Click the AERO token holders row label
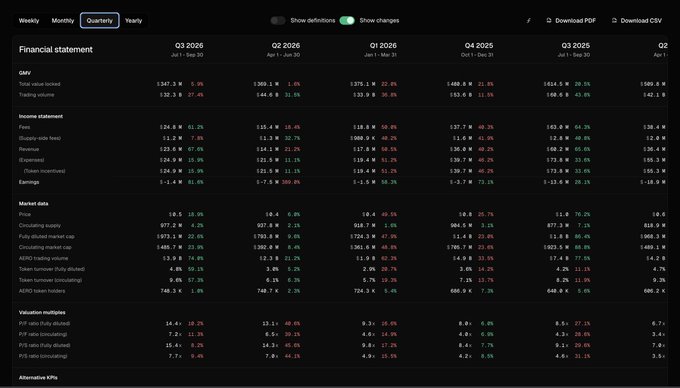 [x=42, y=291]
